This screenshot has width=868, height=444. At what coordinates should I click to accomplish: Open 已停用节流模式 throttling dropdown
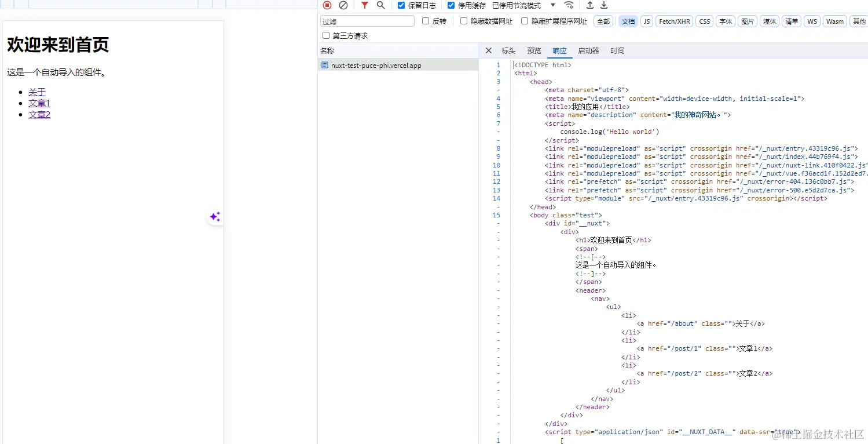[x=523, y=5]
